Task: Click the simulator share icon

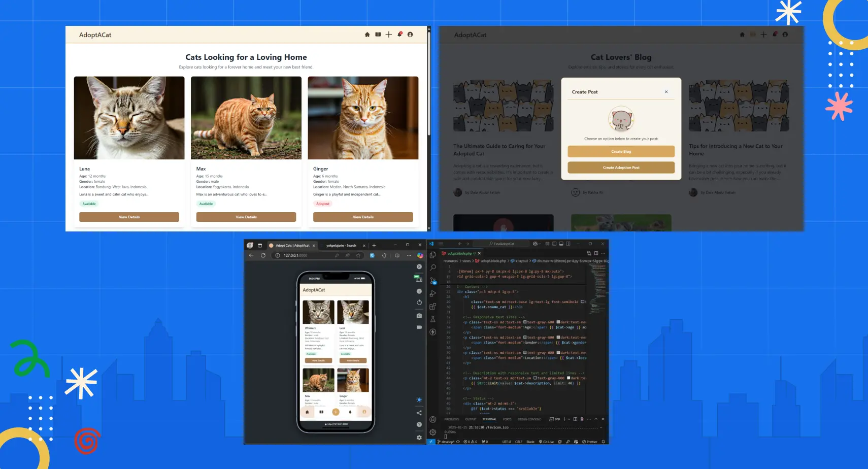Action: point(419,413)
